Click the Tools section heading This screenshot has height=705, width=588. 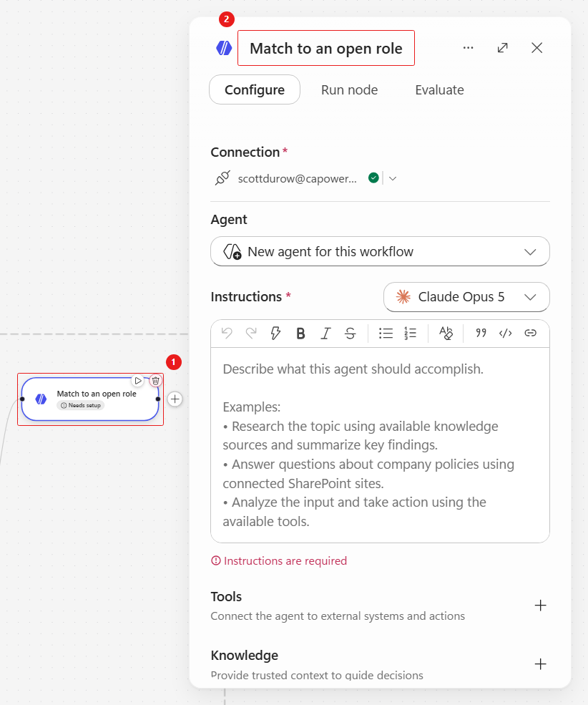click(226, 597)
